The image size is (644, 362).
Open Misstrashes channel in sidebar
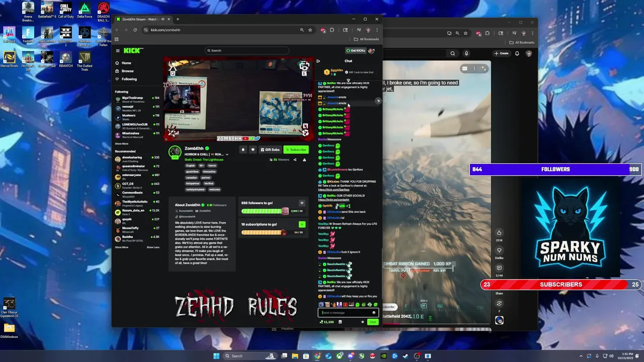pos(137,134)
